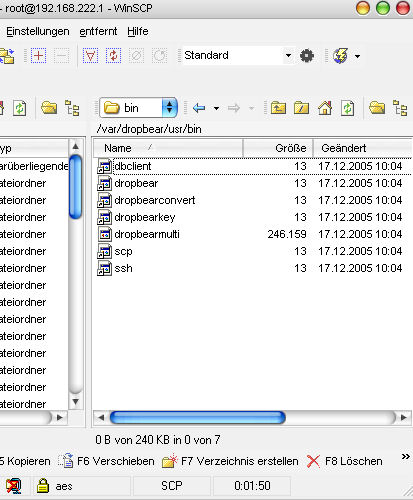Image resolution: width=413 pixels, height=500 pixels.
Task: Click the remote panel horizontal scrollbar thumb
Action: click(197, 417)
